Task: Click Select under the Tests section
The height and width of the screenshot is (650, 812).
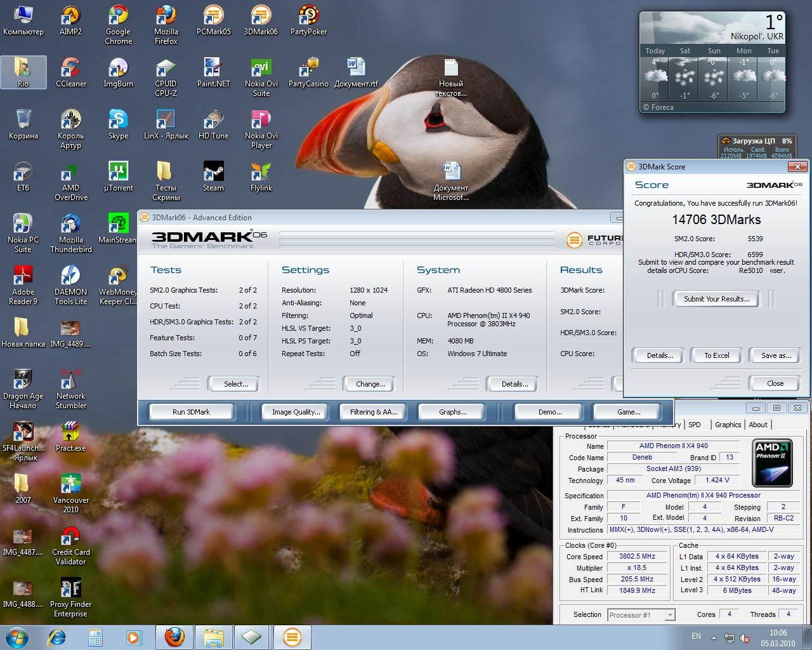Action: 235,384
